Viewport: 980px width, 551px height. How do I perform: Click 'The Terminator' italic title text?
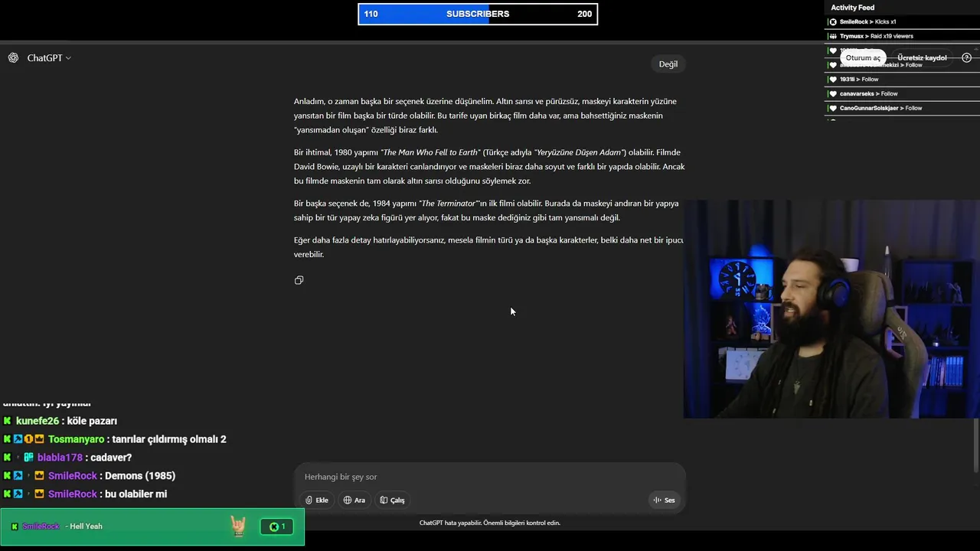pos(449,204)
